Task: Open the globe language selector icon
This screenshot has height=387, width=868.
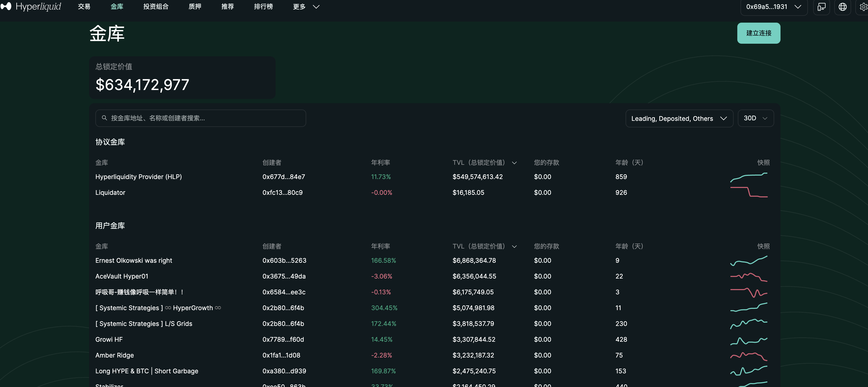Action: point(842,7)
